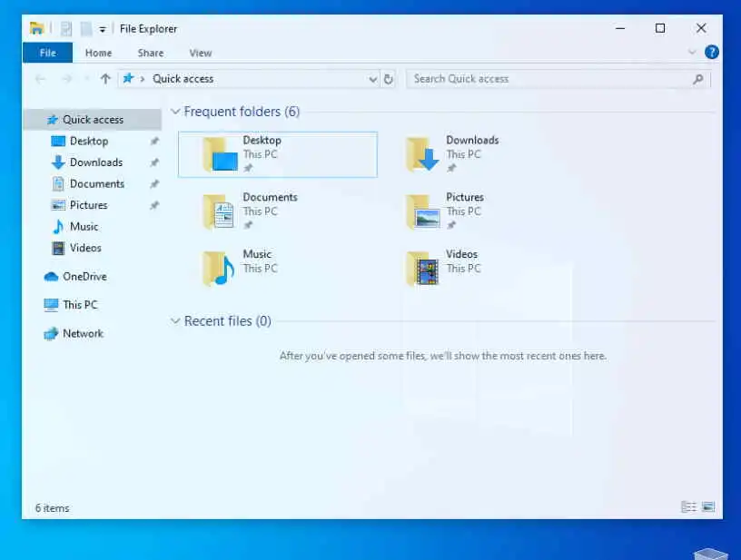Select Pictures folder icon in Frequent folders
The height and width of the screenshot is (560, 741).
click(x=423, y=212)
